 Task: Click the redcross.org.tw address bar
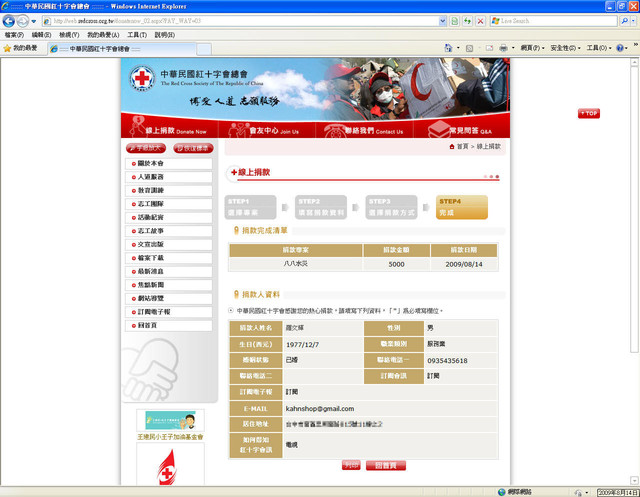pyautogui.click(x=240, y=21)
